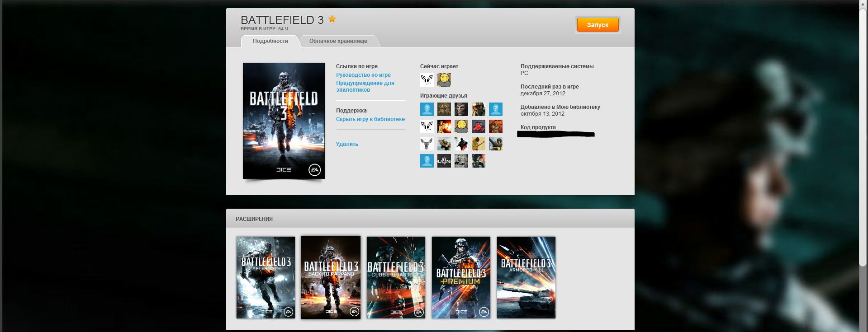Image resolution: width=868 pixels, height=332 pixels.
Task: Open the masked helmet soldier friend avatar
Action: 479,109
